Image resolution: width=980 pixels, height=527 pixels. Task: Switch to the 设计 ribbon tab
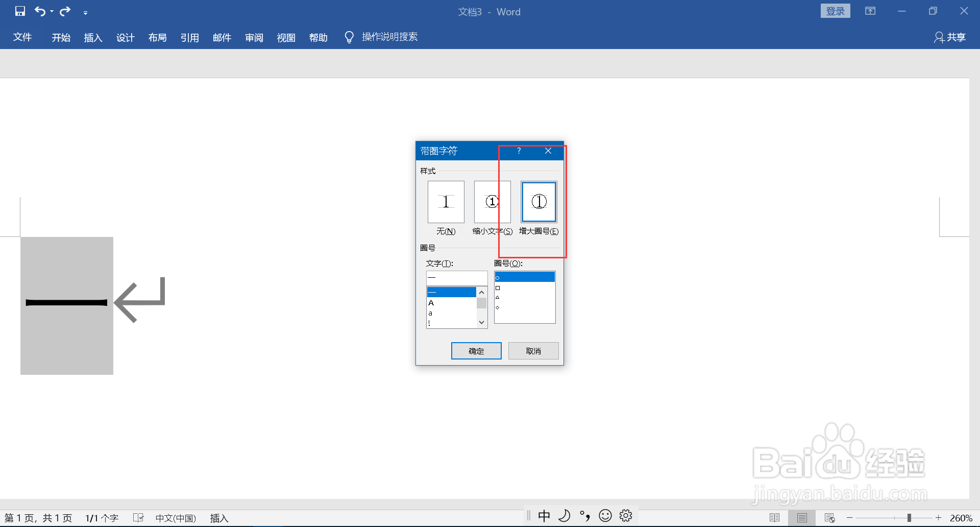126,37
